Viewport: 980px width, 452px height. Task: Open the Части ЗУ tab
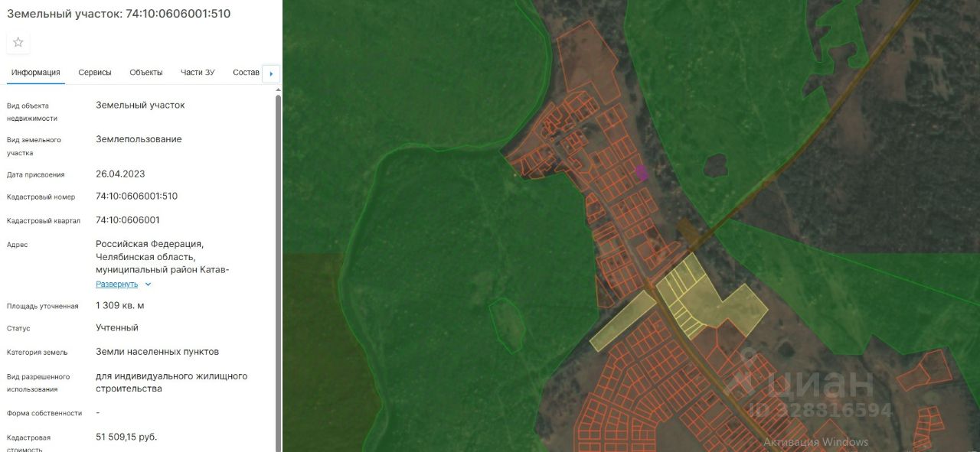click(x=198, y=73)
